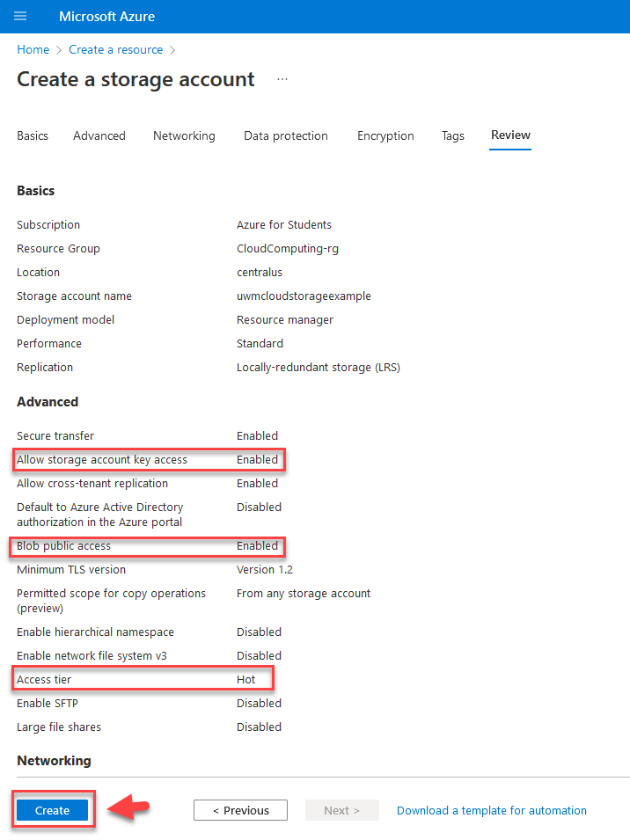The width and height of the screenshot is (630, 840).
Task: Go back with the Previous button
Action: [x=240, y=811]
